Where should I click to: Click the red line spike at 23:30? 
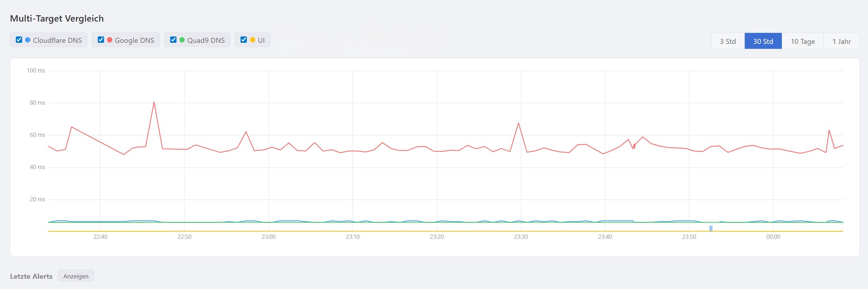518,123
